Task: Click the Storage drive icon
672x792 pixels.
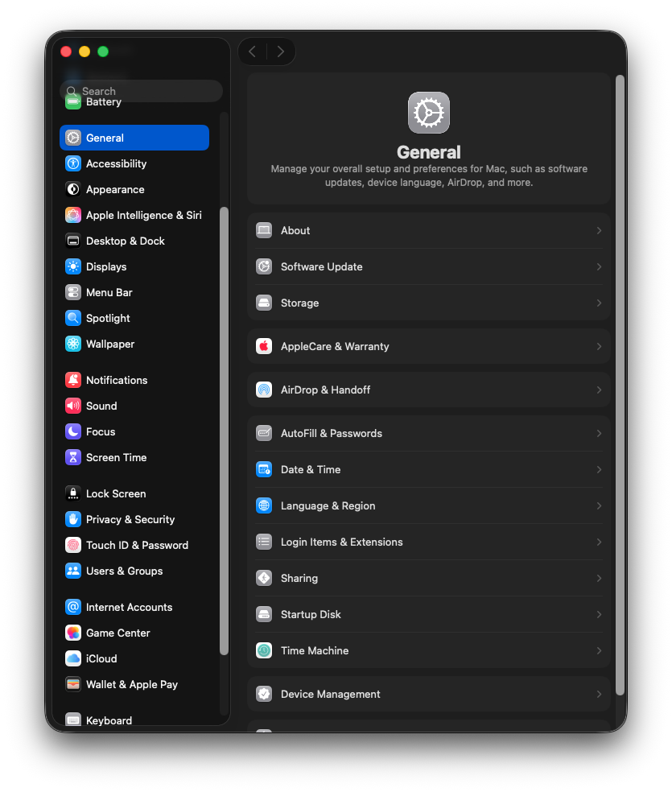Action: point(264,303)
